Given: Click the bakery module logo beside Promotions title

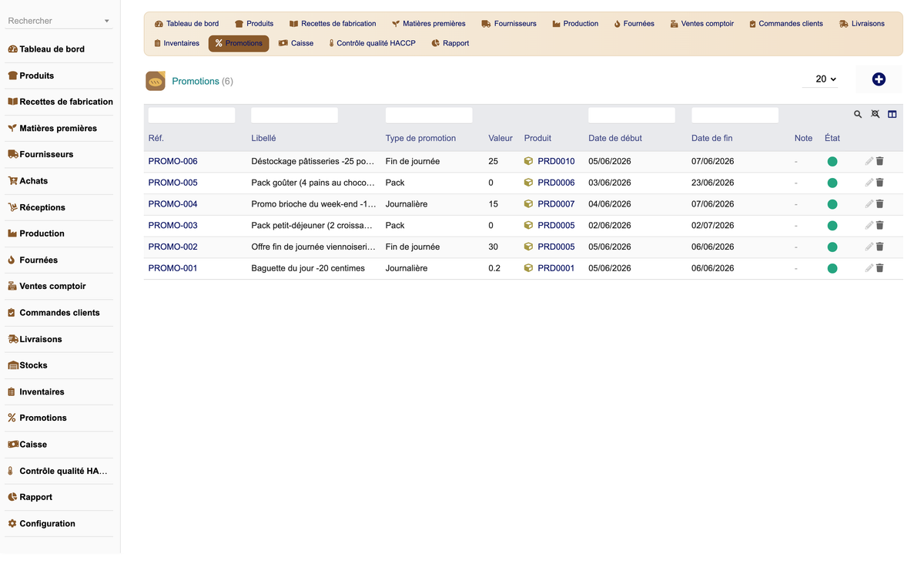Looking at the screenshot, I should [x=156, y=81].
